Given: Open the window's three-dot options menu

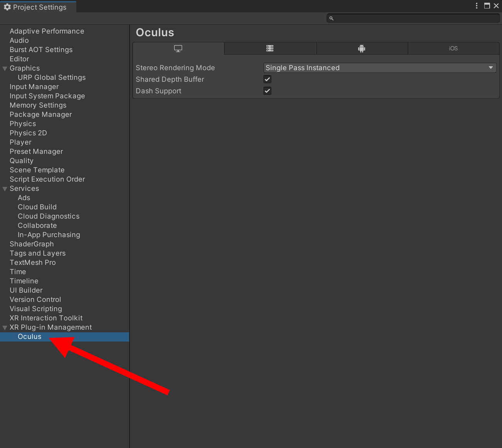Looking at the screenshot, I should coord(477,6).
